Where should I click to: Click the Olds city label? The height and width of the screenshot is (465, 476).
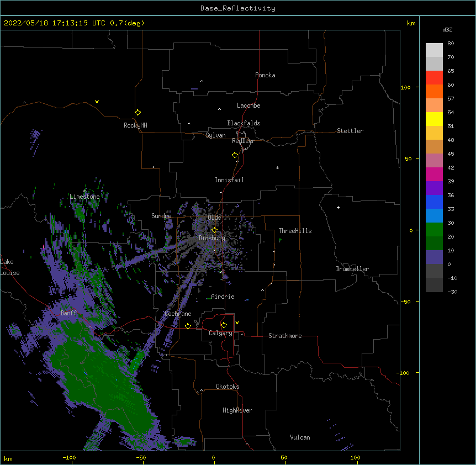[214, 218]
